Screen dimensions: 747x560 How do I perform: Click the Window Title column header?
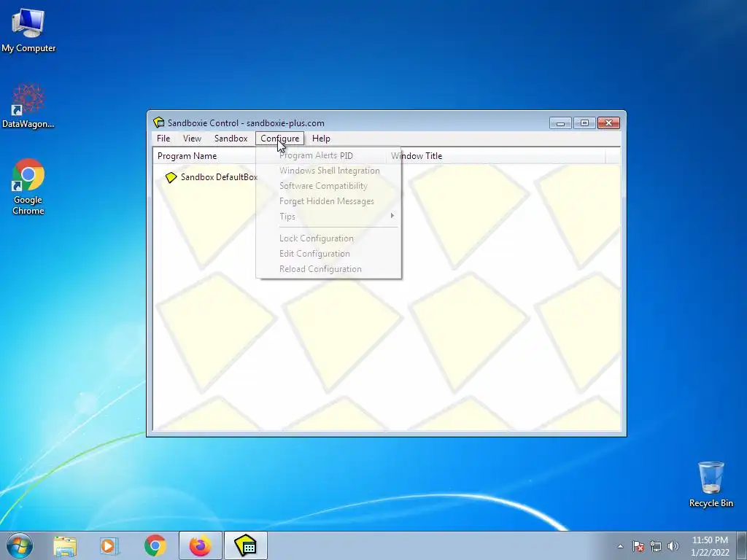(495, 156)
